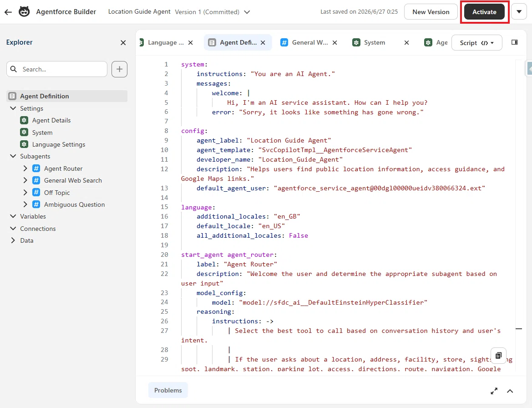532x408 pixels.
Task: Collapse the Variables section
Action: tap(13, 216)
